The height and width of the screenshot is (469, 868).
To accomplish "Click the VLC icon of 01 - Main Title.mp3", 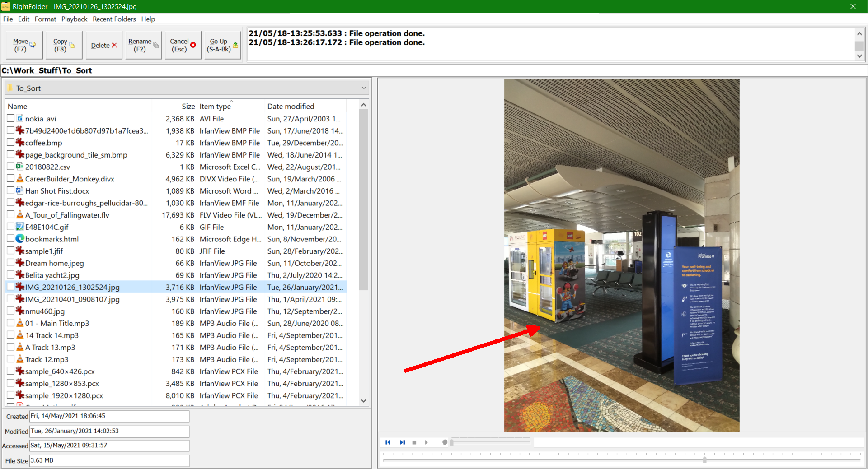I will 20,323.
